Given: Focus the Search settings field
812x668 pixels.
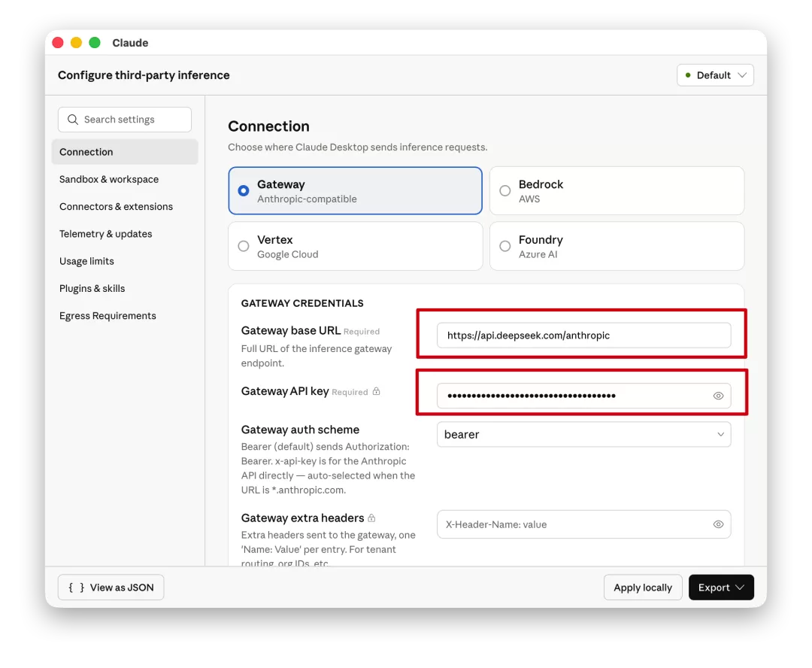Looking at the screenshot, I should coord(125,120).
